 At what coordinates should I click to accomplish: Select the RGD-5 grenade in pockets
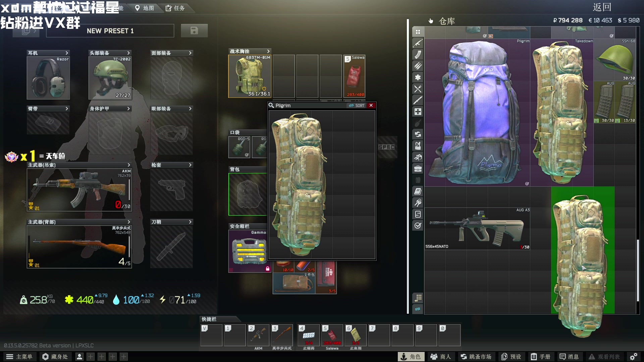(x=239, y=147)
